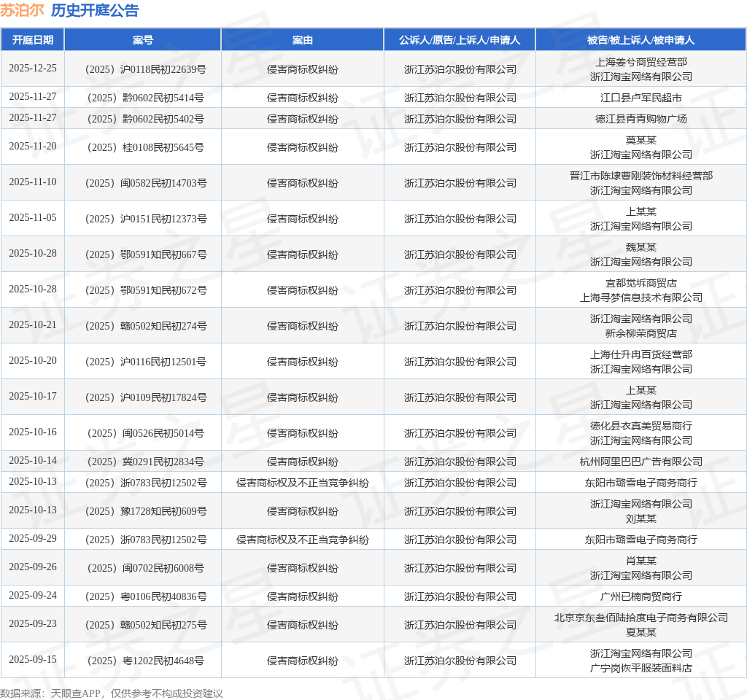This screenshot has height=700, width=747.
Task: Select case number 闽0526民初5014号
Action: click(146, 433)
